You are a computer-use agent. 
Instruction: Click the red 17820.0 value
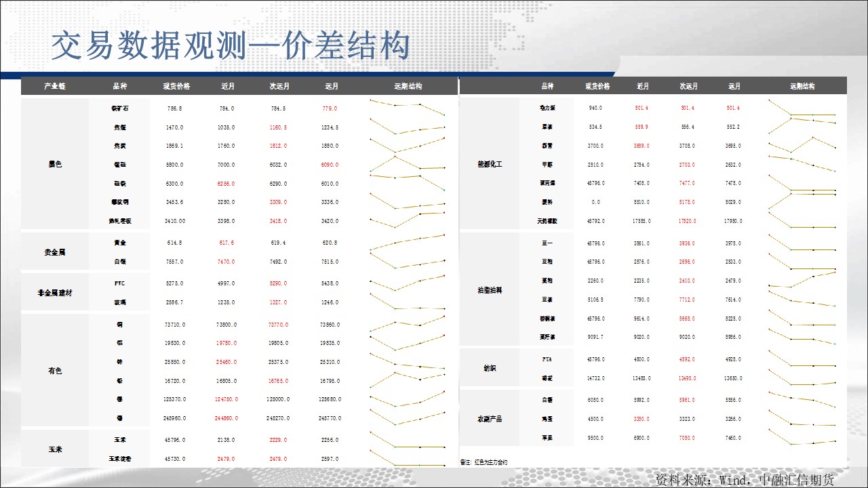click(688, 221)
